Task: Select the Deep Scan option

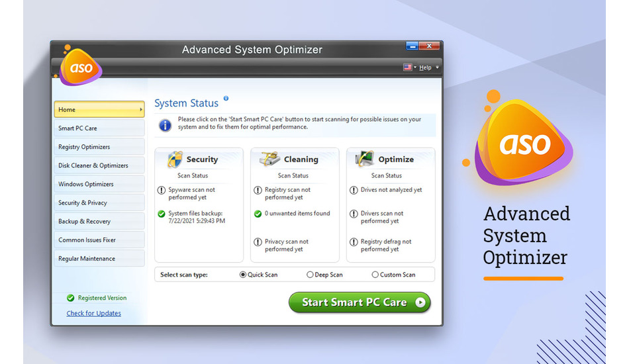Action: click(324, 275)
